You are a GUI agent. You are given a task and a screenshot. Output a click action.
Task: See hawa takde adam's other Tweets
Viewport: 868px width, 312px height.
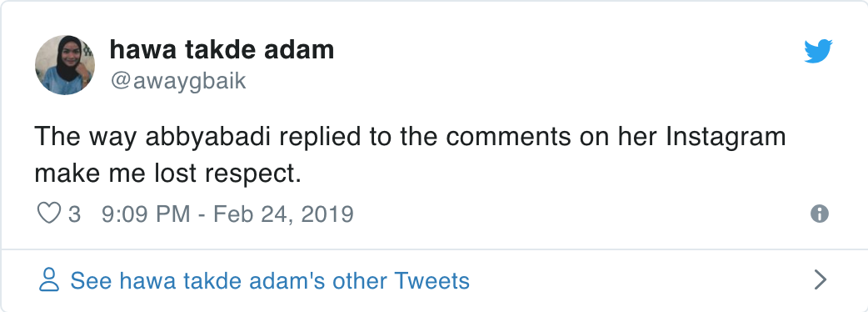pos(270,280)
